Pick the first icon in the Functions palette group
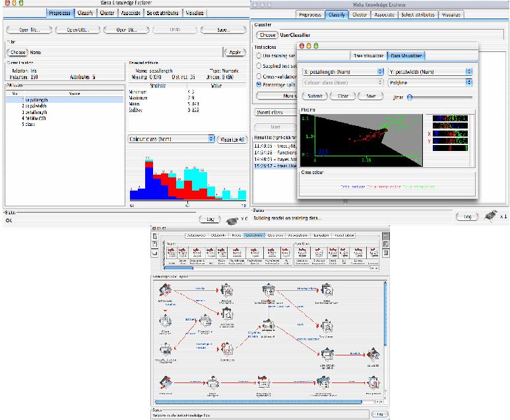Image resolution: width=510 pixels, height=420 pixels. [302, 253]
